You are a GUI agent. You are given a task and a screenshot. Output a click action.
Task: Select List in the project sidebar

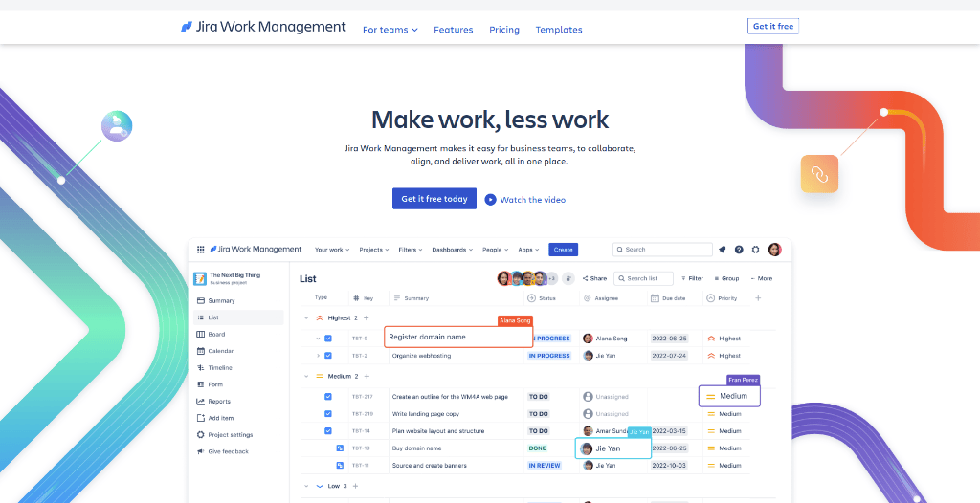tap(238, 317)
